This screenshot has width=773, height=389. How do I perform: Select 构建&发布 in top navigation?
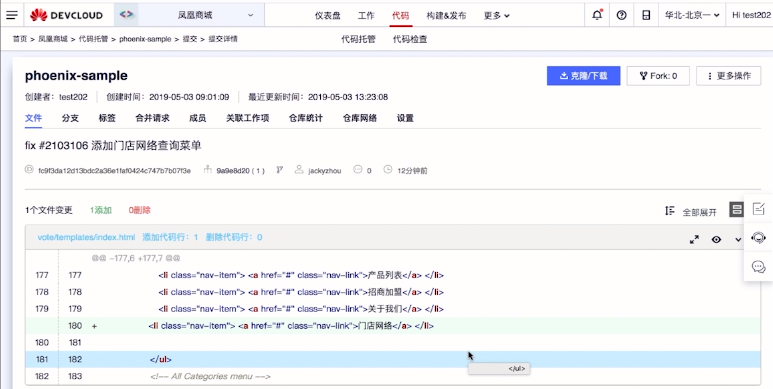[x=446, y=16]
